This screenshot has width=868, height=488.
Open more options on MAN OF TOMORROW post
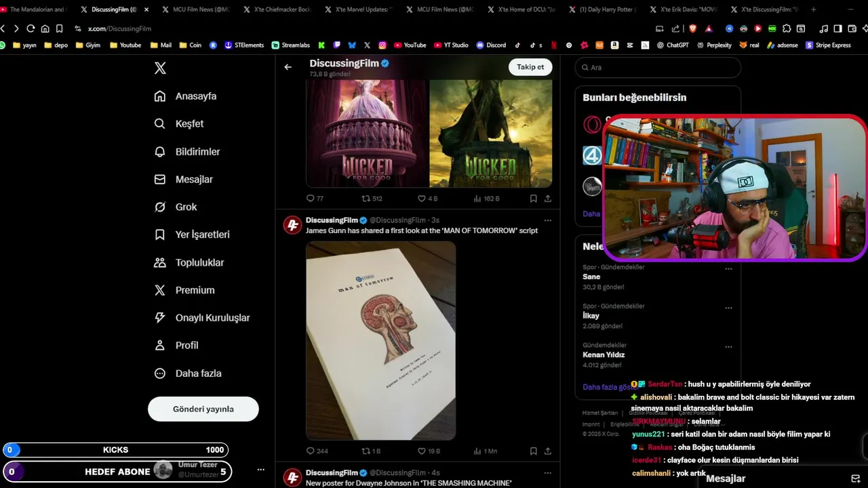[548, 220]
